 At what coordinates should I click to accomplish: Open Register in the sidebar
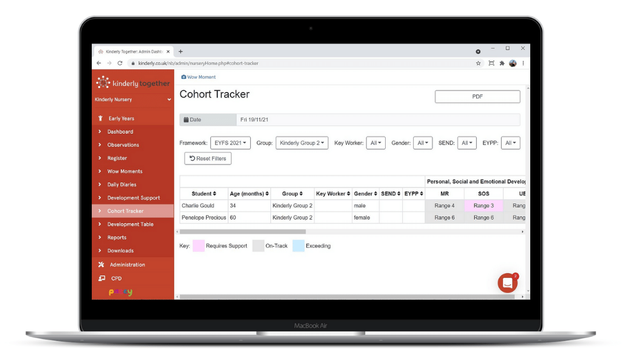[133, 158]
